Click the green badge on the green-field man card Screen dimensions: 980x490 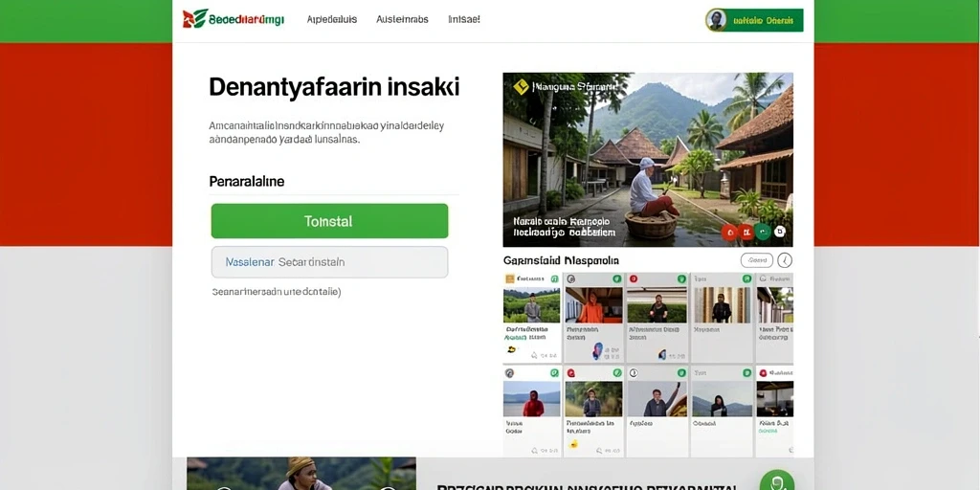(554, 278)
